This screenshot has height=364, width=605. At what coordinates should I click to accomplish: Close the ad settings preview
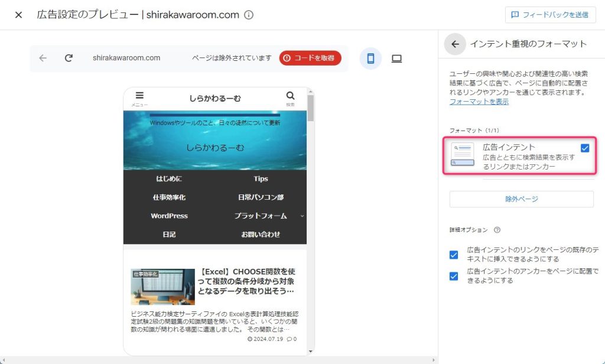click(18, 15)
